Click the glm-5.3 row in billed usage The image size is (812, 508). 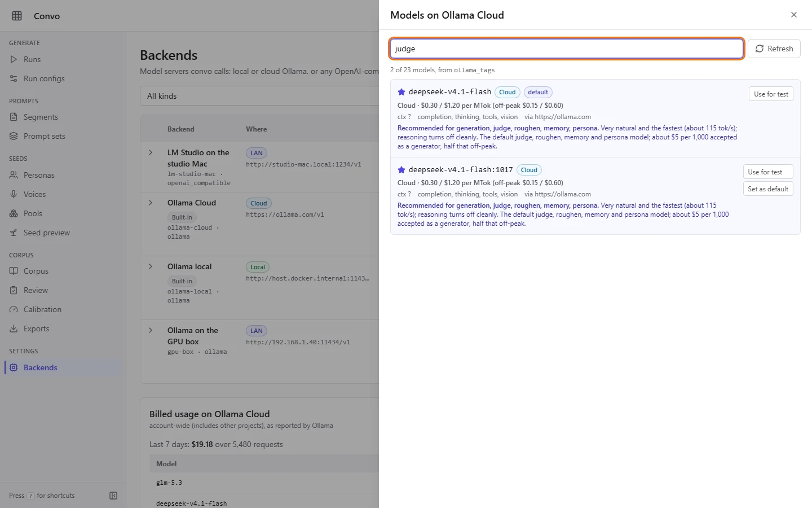click(x=265, y=483)
